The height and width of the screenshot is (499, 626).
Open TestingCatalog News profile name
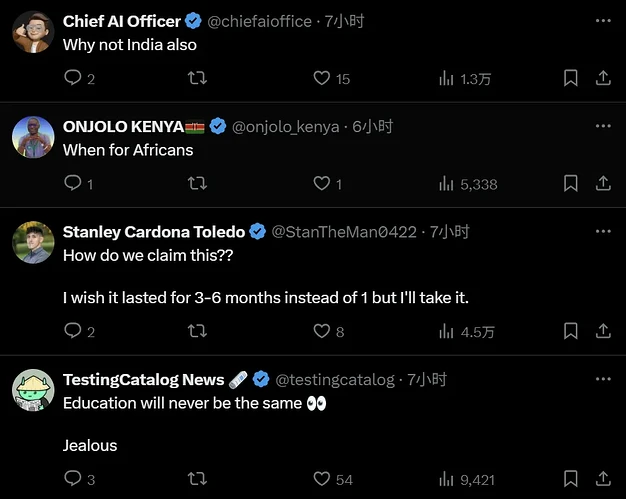(143, 380)
